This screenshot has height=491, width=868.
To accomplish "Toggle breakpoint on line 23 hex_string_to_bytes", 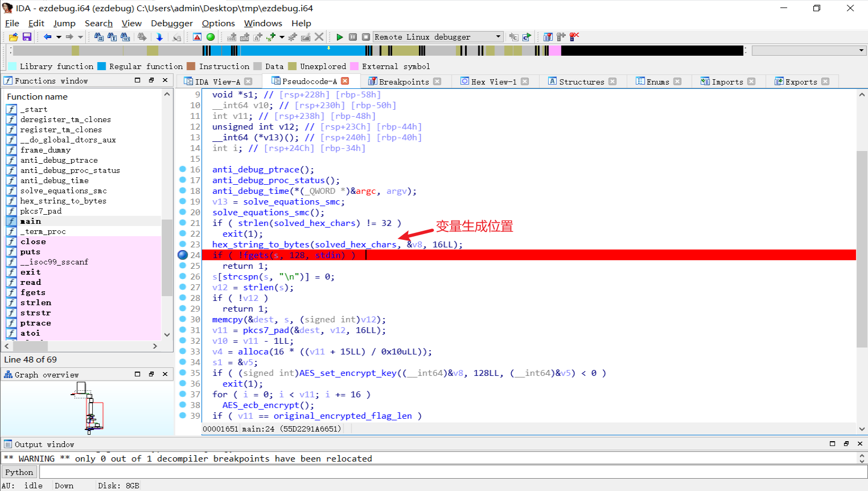I will [183, 244].
